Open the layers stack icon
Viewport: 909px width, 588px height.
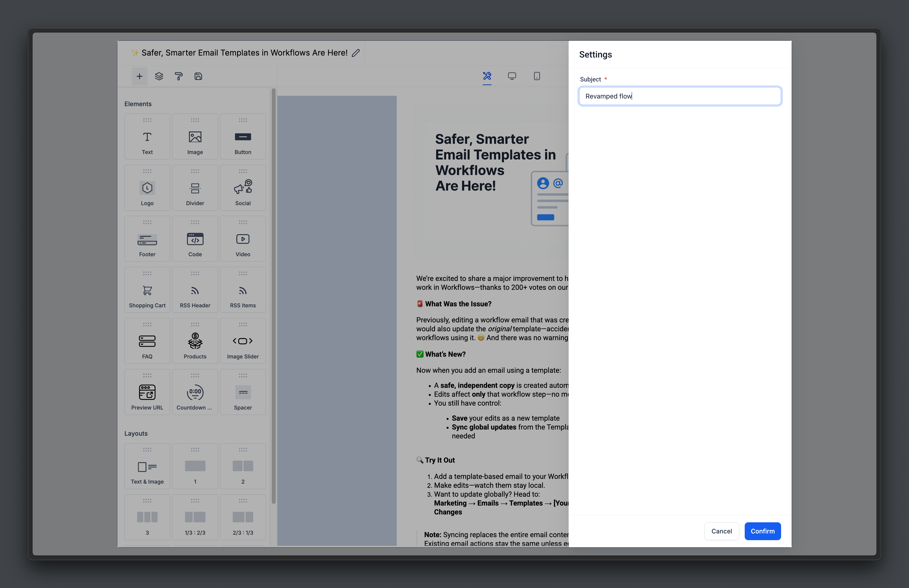tap(159, 76)
